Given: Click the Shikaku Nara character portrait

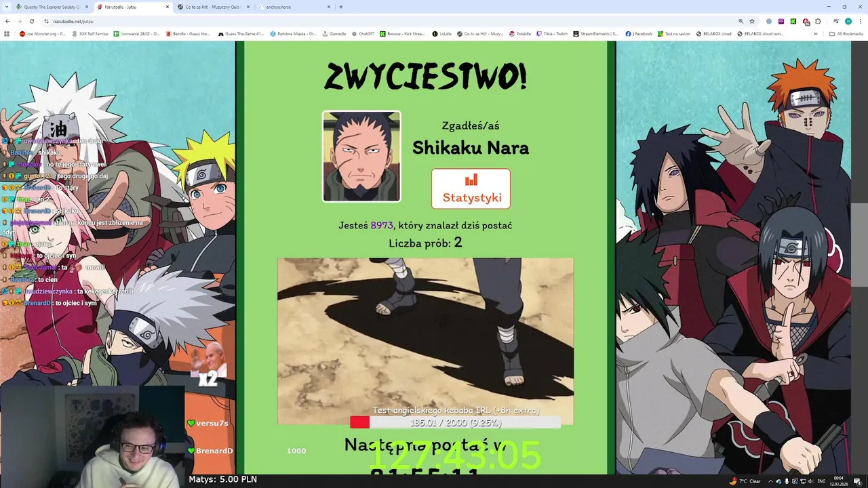Looking at the screenshot, I should tap(361, 157).
